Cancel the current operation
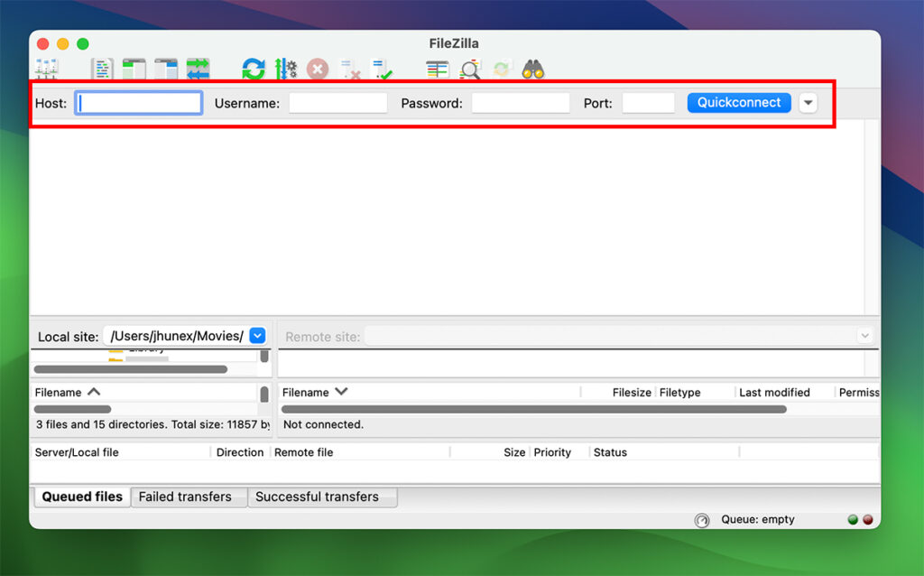This screenshot has width=924, height=576. [318, 69]
